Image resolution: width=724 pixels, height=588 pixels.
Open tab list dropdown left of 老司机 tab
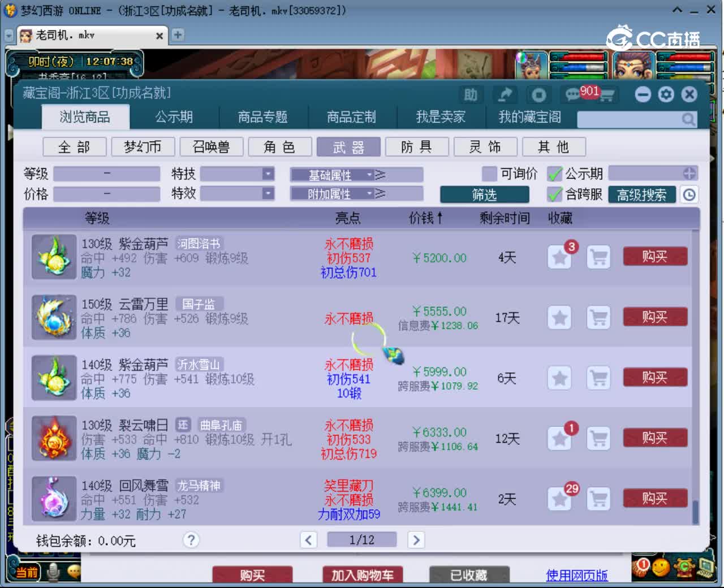tap(8, 35)
